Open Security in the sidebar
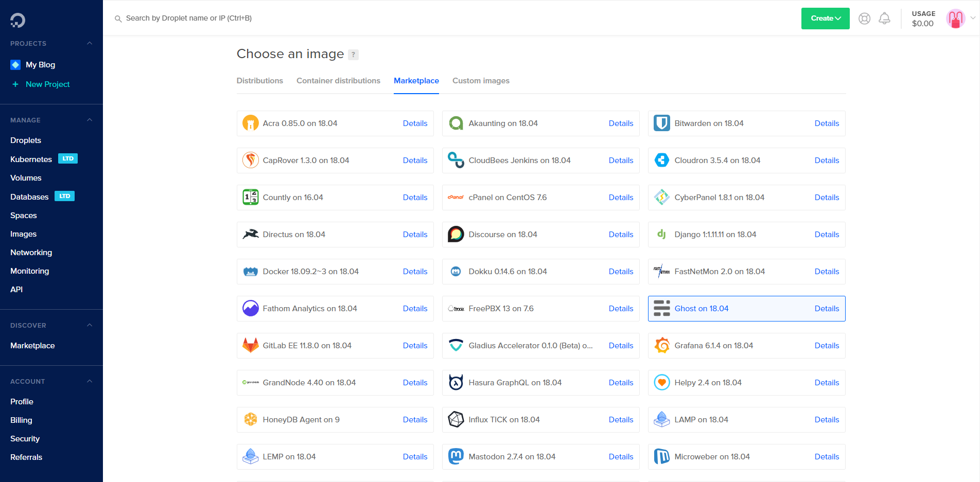The image size is (980, 482). click(x=25, y=439)
